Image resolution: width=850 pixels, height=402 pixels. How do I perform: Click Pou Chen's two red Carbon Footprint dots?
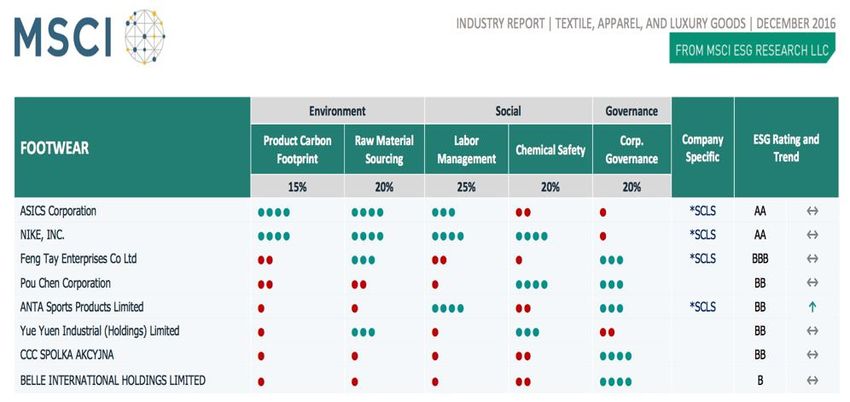point(265,284)
